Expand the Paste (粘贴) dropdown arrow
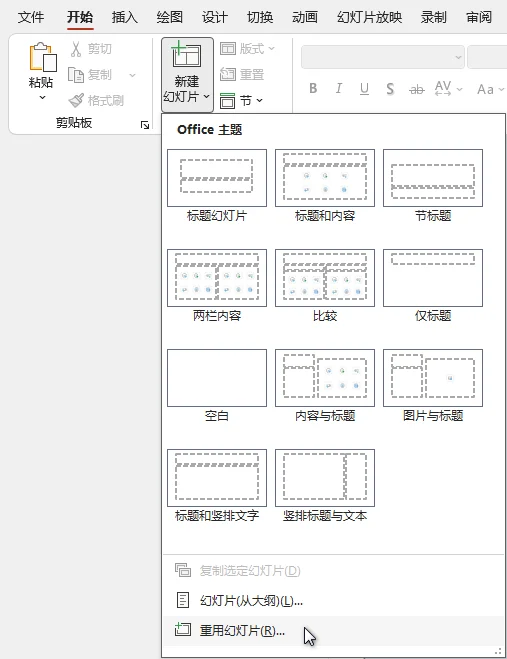507x659 pixels. click(x=42, y=98)
